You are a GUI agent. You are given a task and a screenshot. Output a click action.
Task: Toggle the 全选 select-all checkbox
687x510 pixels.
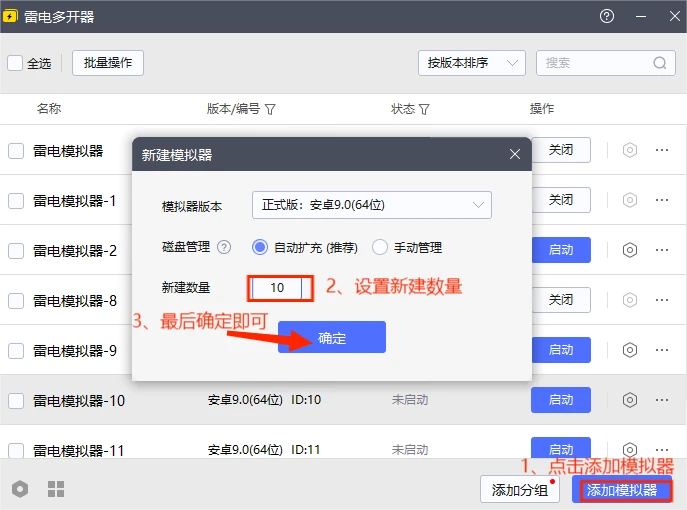point(15,63)
